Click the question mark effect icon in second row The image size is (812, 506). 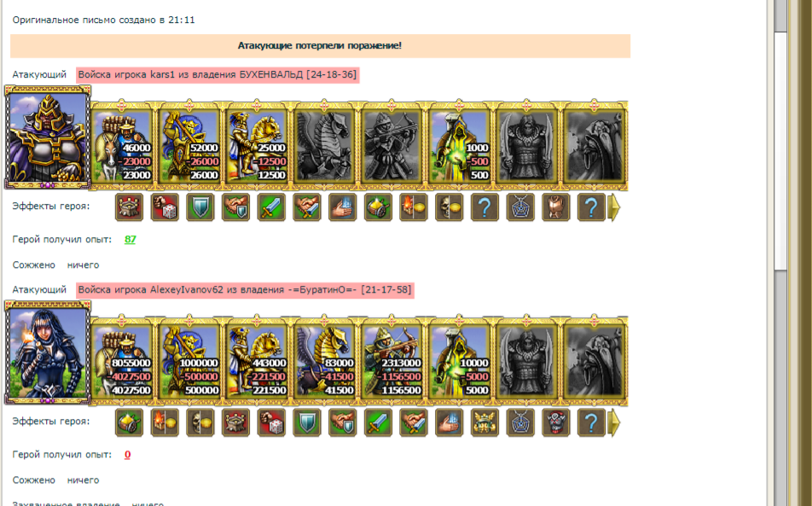tap(591, 422)
